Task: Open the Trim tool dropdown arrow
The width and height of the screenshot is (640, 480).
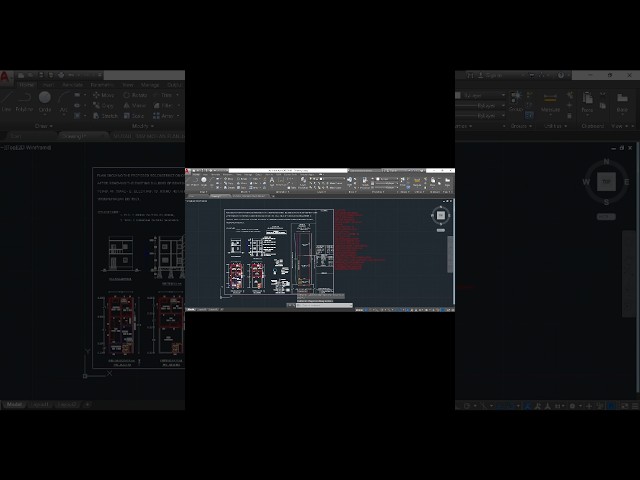Action: pyautogui.click(x=178, y=95)
